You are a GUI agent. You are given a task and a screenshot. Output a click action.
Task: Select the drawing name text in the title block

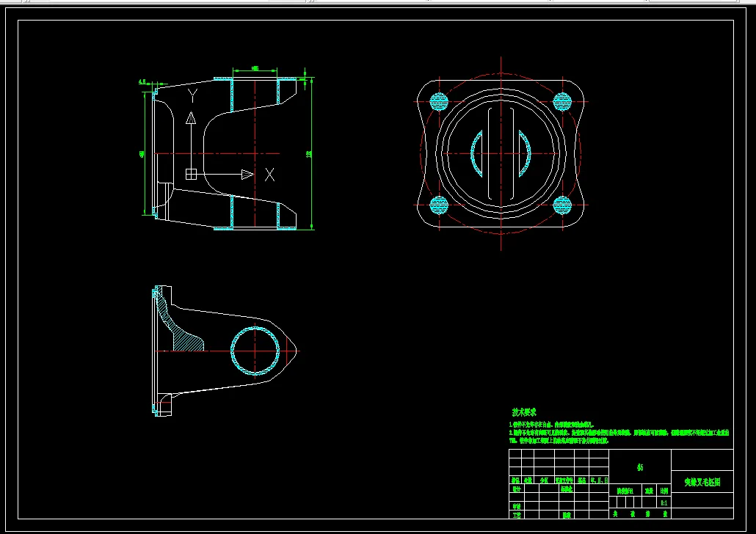click(x=702, y=482)
